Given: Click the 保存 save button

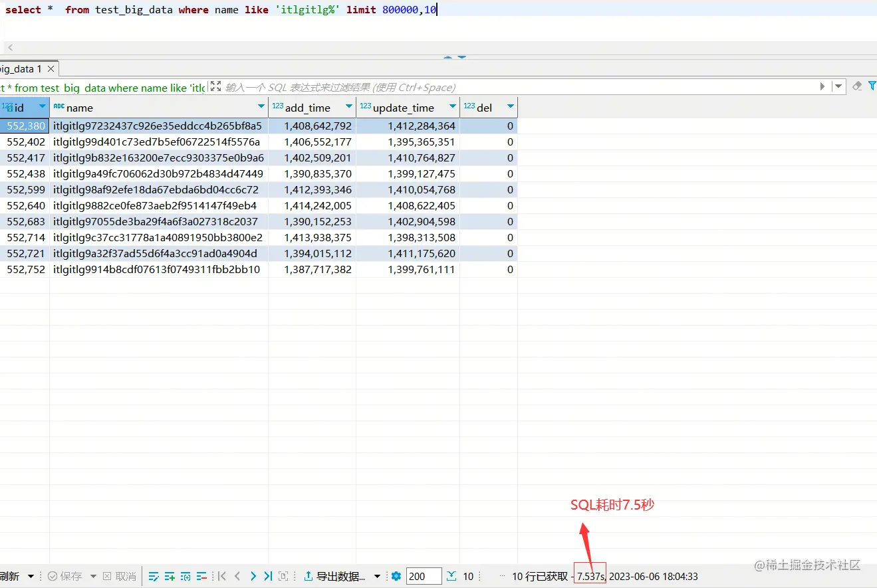Looking at the screenshot, I should pyautogui.click(x=65, y=576).
